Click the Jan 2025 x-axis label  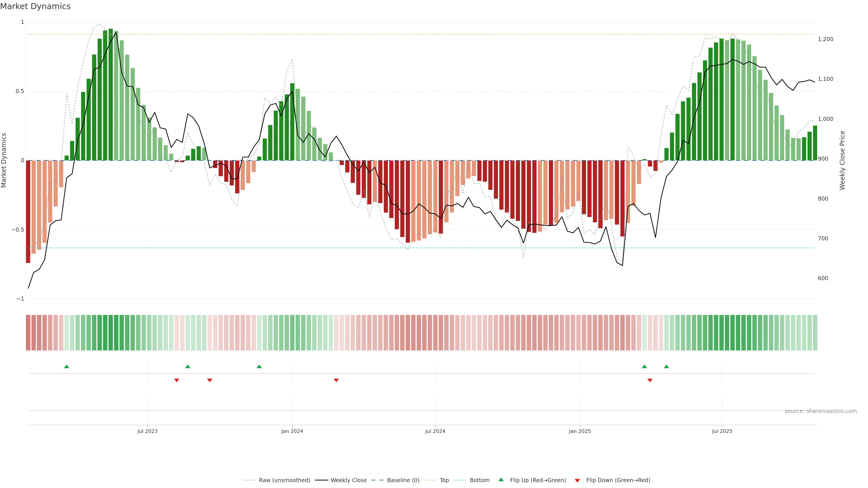(580, 431)
